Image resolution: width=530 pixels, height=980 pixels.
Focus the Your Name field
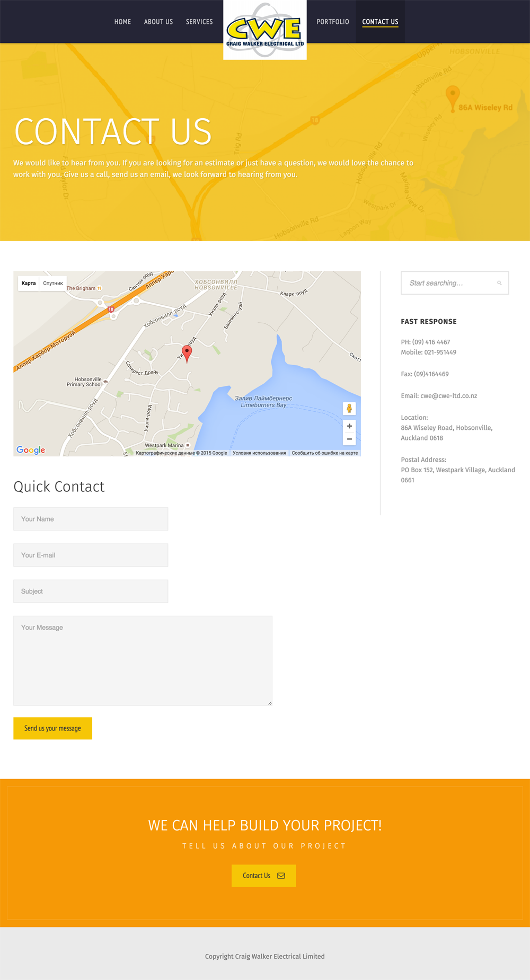[91, 519]
